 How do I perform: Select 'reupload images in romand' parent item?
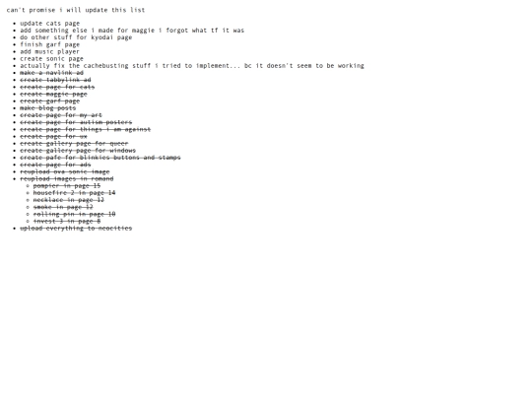coord(67,178)
